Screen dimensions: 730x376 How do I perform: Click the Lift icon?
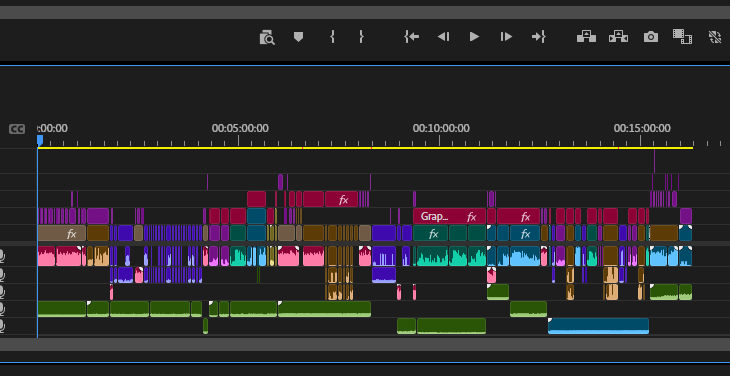point(587,36)
